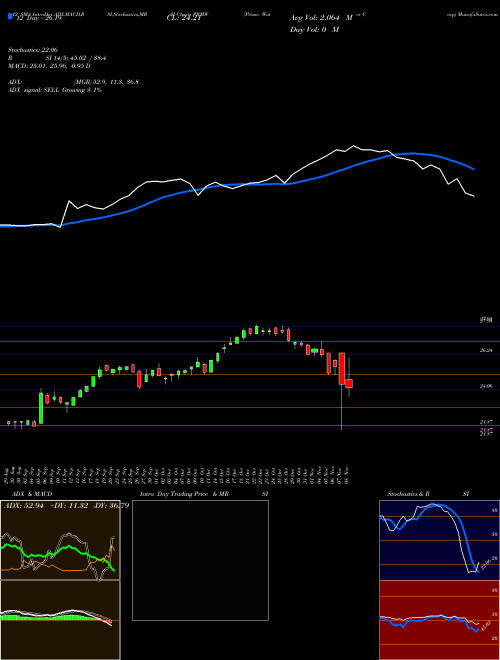
Task: Click the 'Day Vol: 0 M' text
Action: pos(314,29)
